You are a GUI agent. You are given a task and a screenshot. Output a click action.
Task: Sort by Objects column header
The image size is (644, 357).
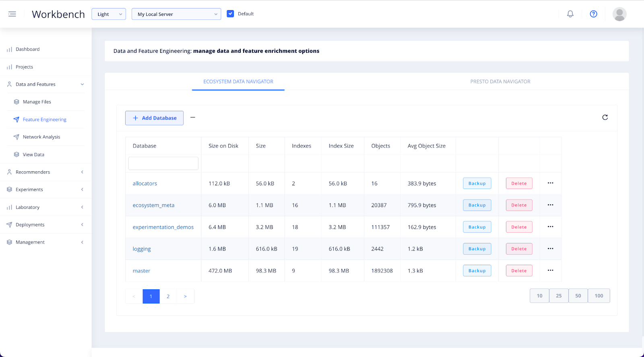pyautogui.click(x=380, y=146)
